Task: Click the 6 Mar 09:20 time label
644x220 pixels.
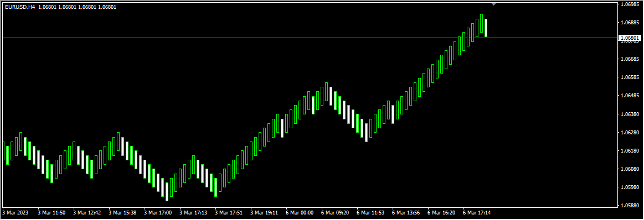Action: point(335,213)
